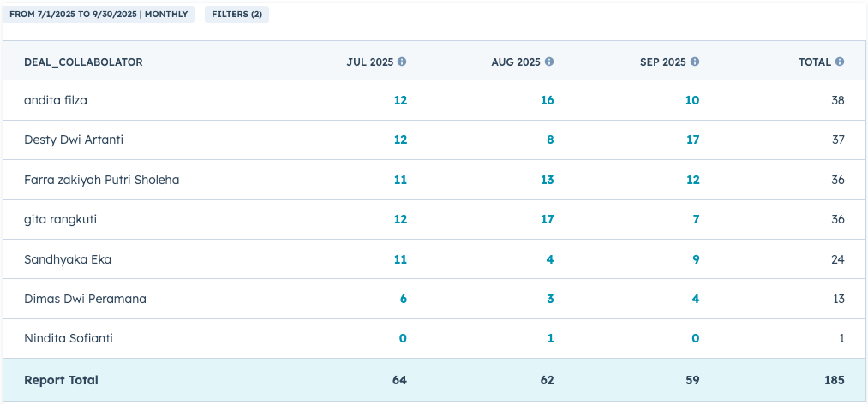The width and height of the screenshot is (868, 404).
Task: Open Farra zakiyah's August value 13
Action: tap(547, 180)
